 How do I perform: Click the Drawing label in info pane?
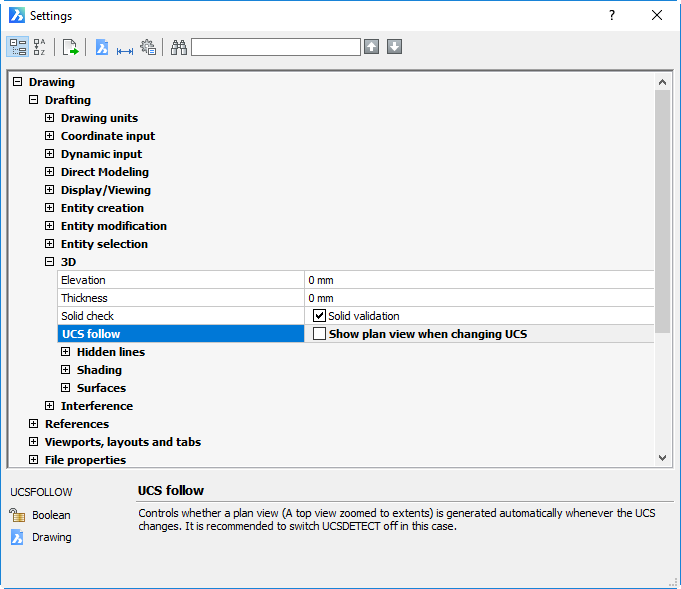[x=52, y=537]
